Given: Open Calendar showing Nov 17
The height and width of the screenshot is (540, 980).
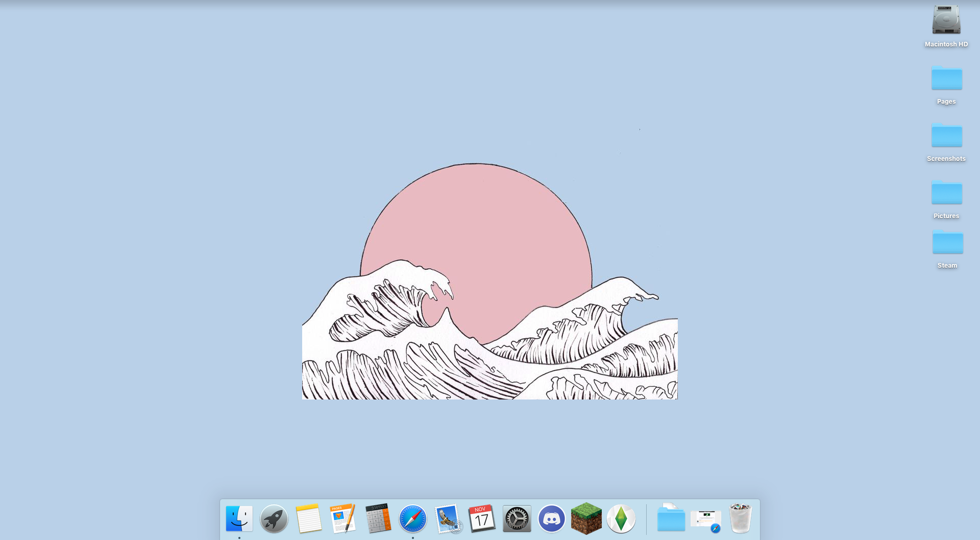Looking at the screenshot, I should click(482, 519).
